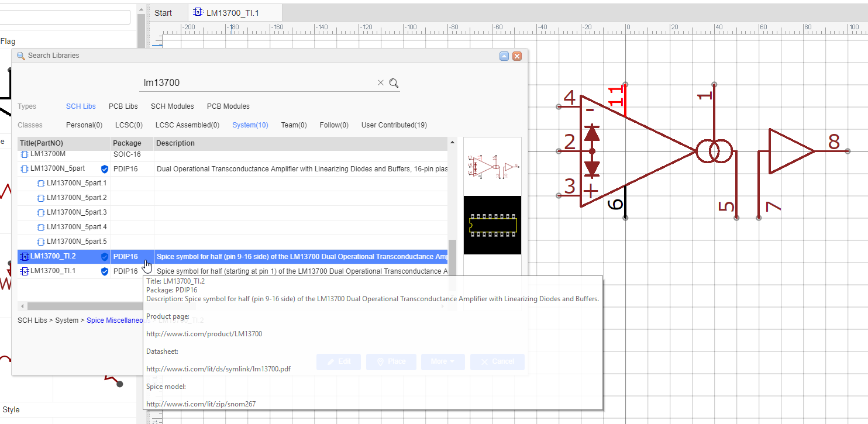Click the search magnifier icon beside lm13700

[x=394, y=83]
